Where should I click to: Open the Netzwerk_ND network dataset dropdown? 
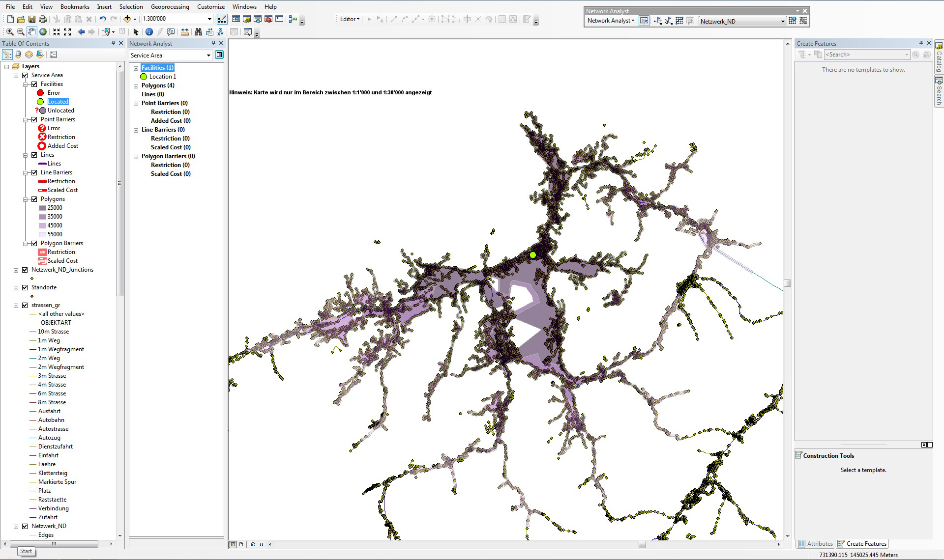point(783,21)
